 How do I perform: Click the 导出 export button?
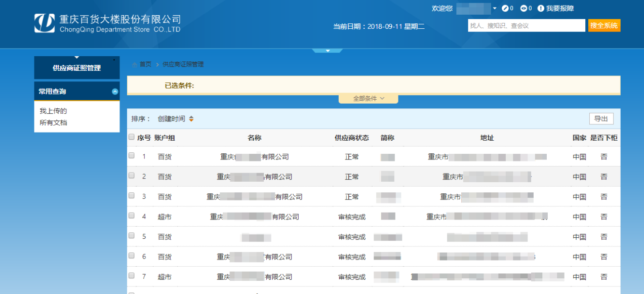click(601, 119)
